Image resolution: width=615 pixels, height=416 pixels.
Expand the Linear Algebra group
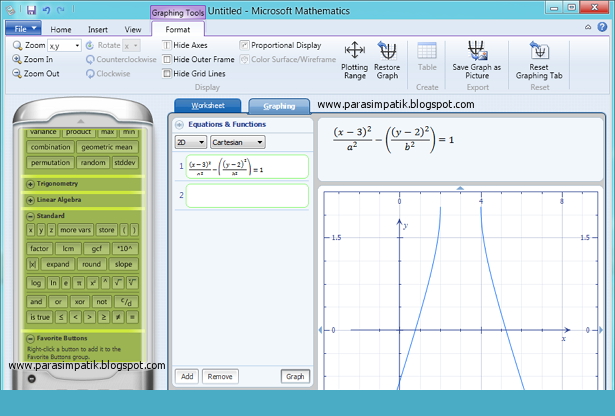coord(30,200)
